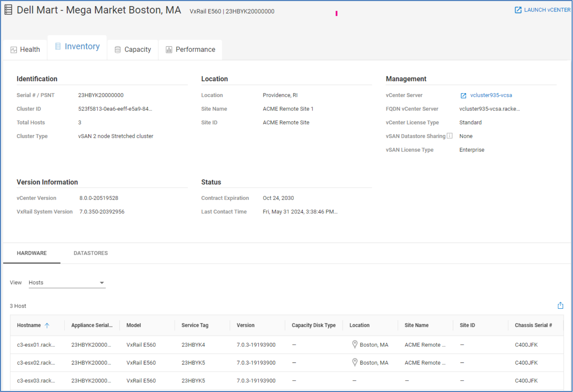This screenshot has height=392, width=573.
Task: Switch to the Health tab
Action: pyautogui.click(x=25, y=50)
